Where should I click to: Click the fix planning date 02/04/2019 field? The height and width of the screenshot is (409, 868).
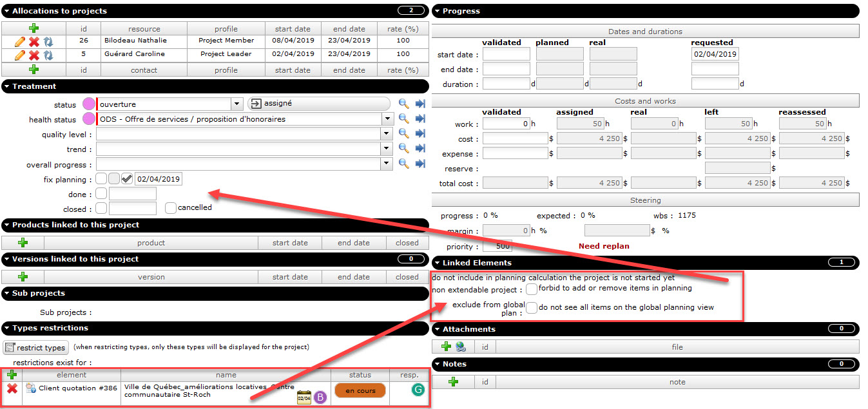[x=158, y=179]
